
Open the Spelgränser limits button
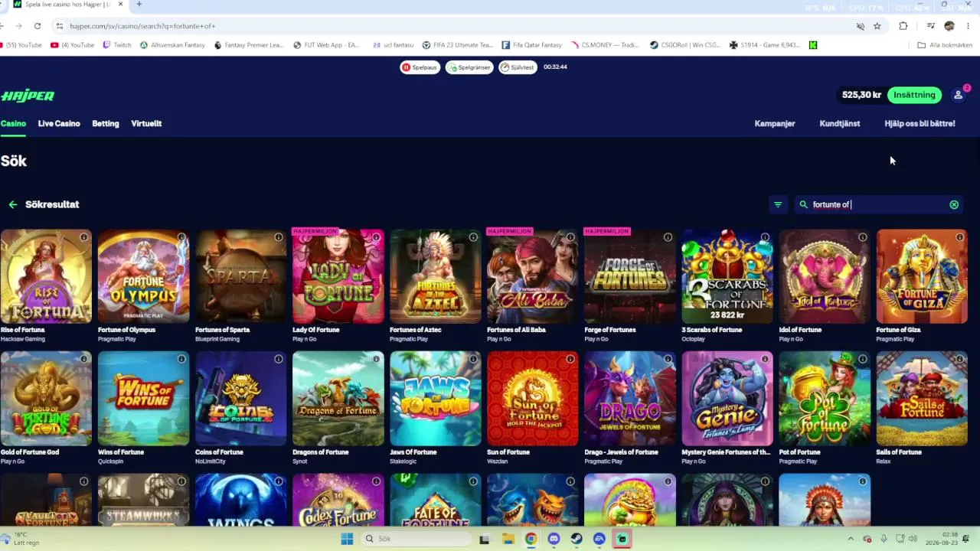469,67
